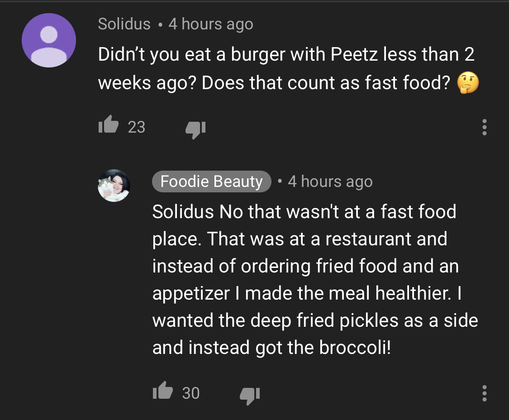Screen dimensions: 509x420
Task: Visit the Solidus username link
Action: point(124,24)
